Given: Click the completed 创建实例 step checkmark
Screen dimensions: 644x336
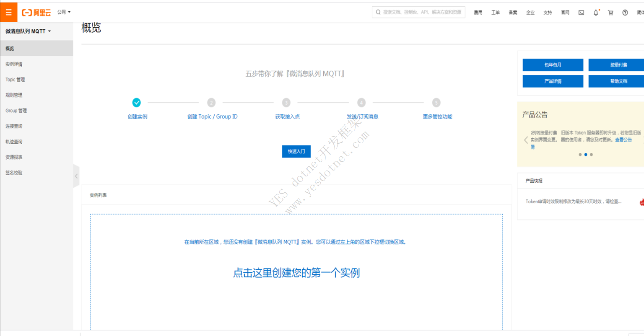Looking at the screenshot, I should (x=137, y=102).
